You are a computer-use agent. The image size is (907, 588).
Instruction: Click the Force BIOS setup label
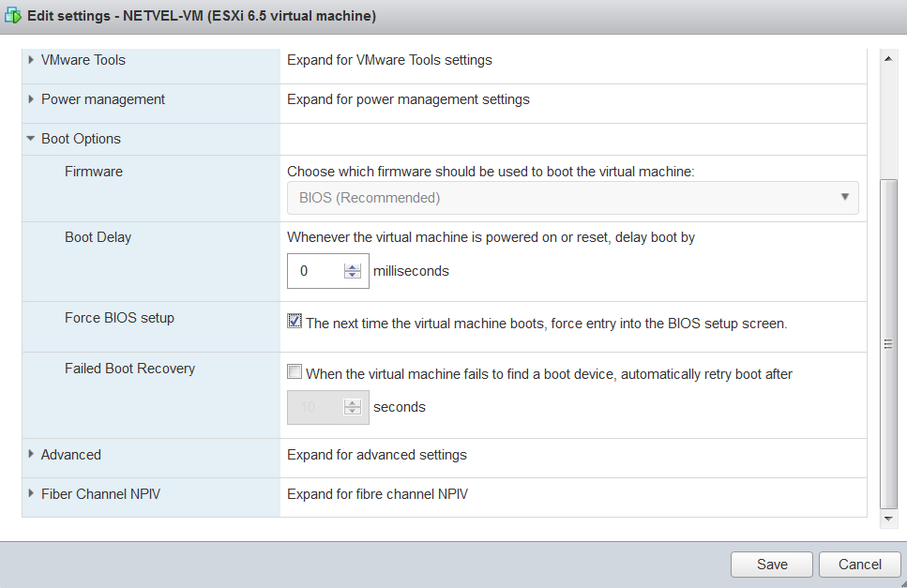coord(119,318)
